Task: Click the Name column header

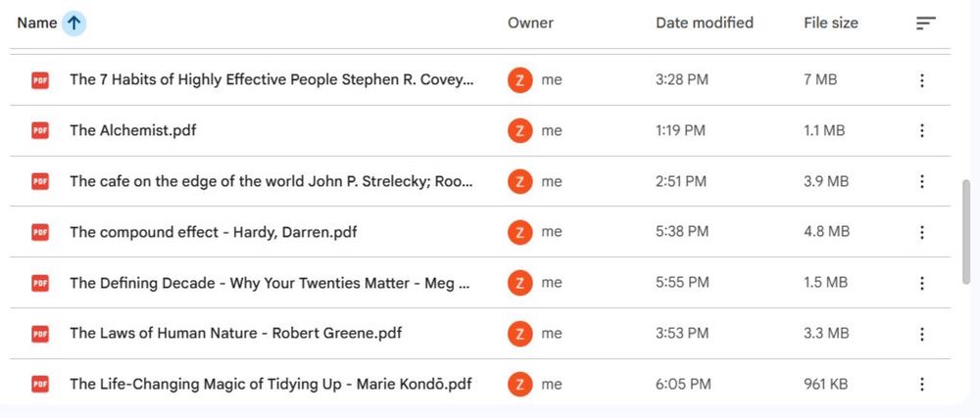Action: [x=36, y=23]
